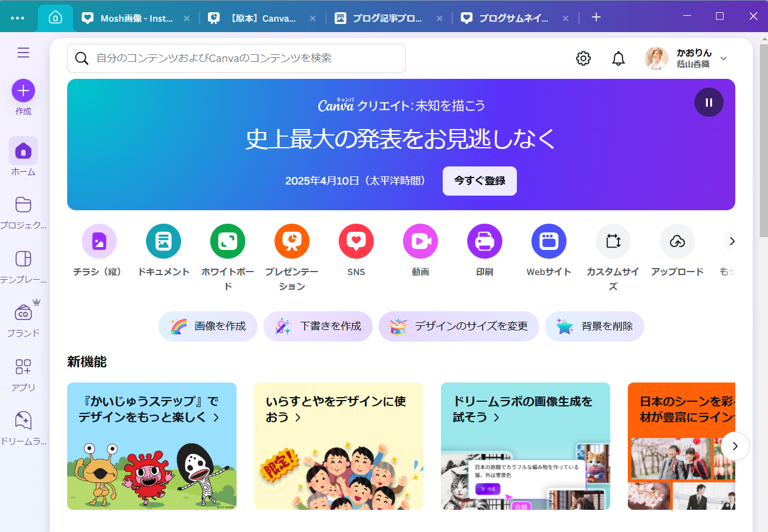
Task: Select the ドキュメント design icon
Action: click(x=163, y=241)
